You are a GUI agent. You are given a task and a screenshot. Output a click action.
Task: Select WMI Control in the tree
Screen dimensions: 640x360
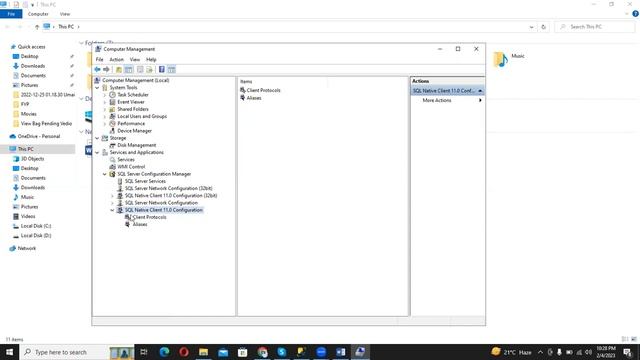click(x=131, y=167)
